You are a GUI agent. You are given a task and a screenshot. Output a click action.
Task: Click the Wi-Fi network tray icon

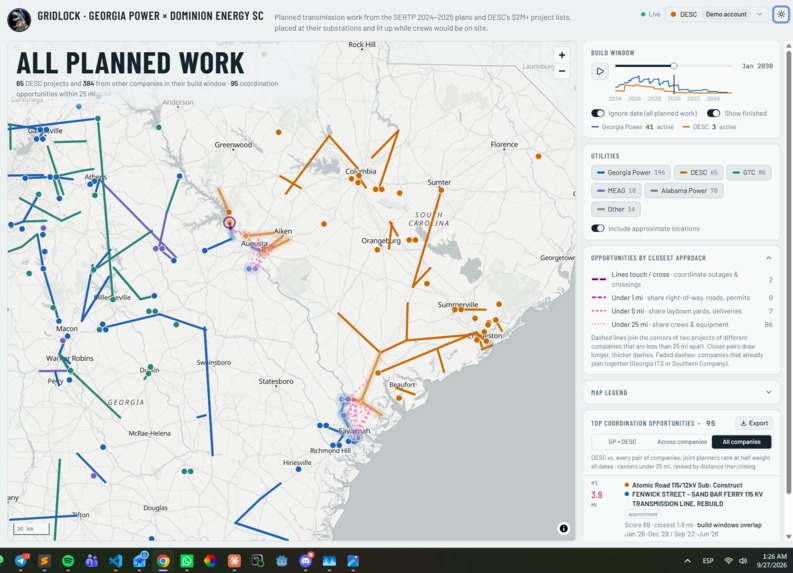(x=728, y=560)
